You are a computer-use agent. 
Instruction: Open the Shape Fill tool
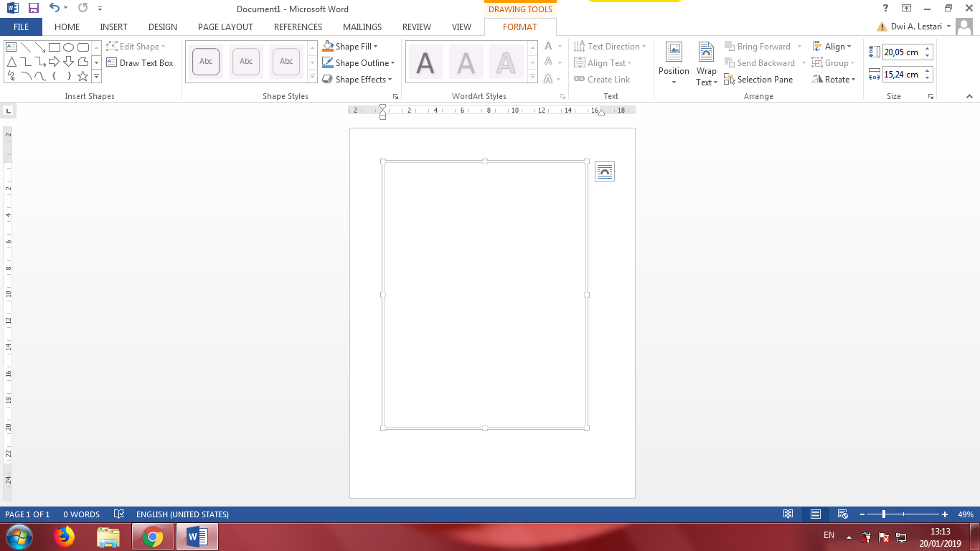point(353,46)
